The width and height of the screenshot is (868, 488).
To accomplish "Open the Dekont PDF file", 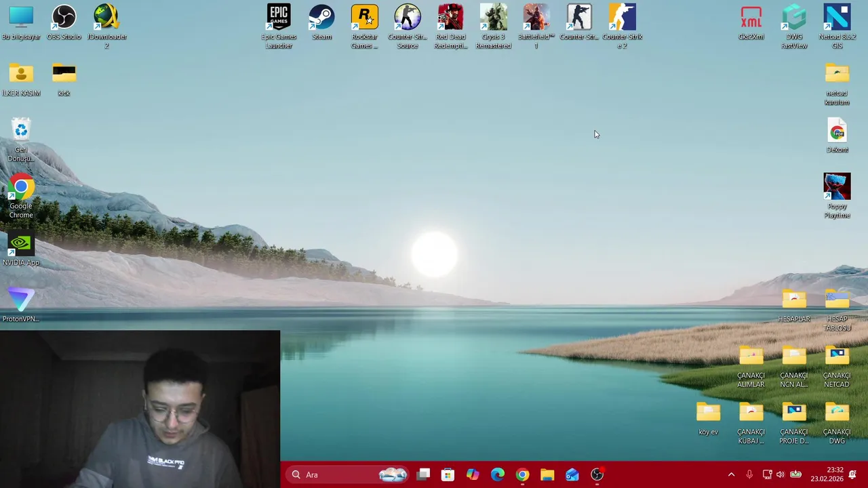I will [837, 136].
